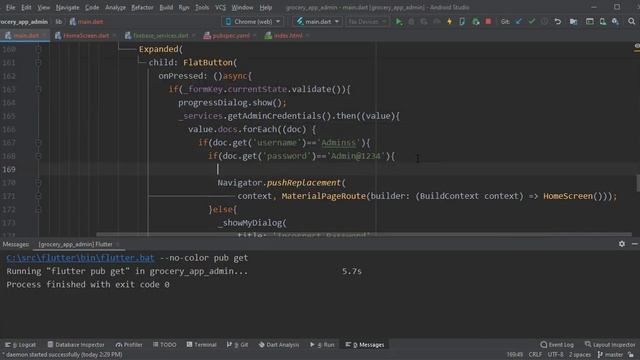Open Dart Analysis tool window

point(279,345)
